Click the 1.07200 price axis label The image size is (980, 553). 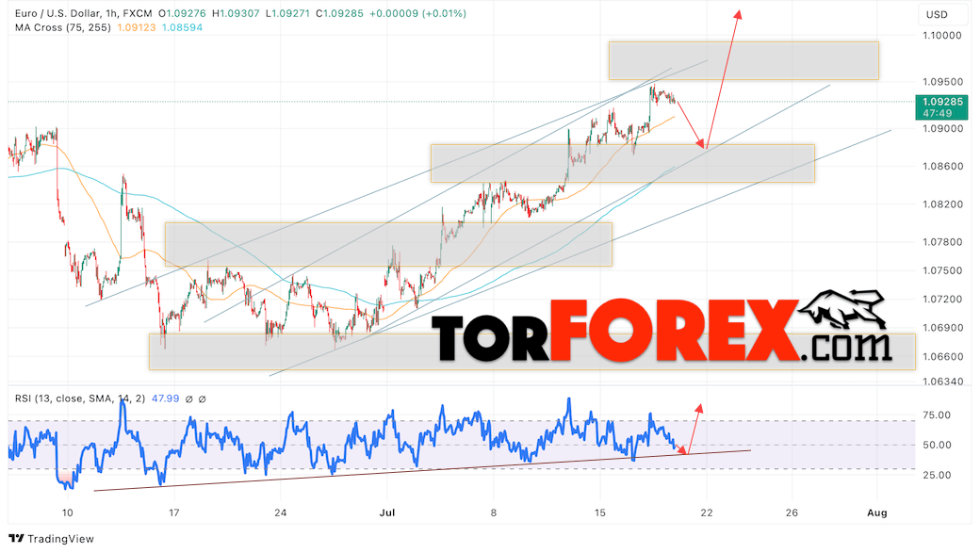pyautogui.click(x=942, y=300)
